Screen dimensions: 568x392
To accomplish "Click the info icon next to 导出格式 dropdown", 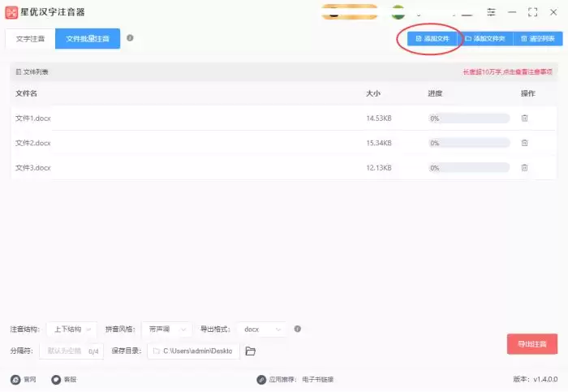I will click(x=298, y=329).
